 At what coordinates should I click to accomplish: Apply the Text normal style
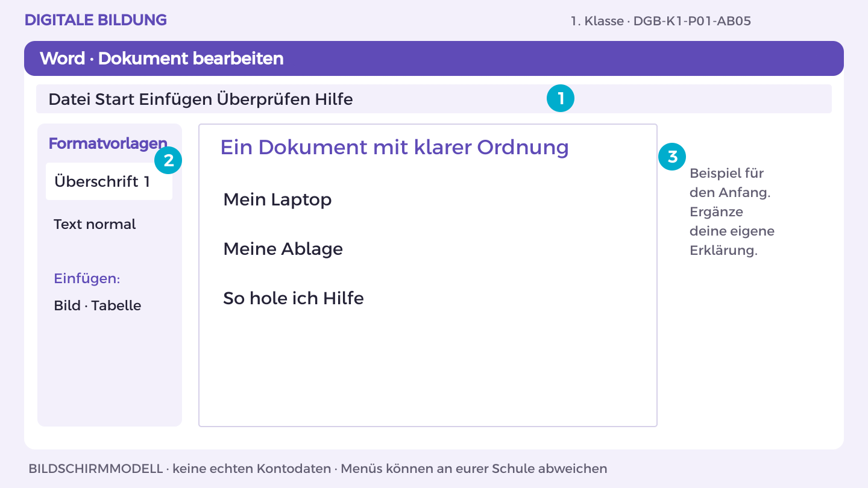tap(95, 224)
